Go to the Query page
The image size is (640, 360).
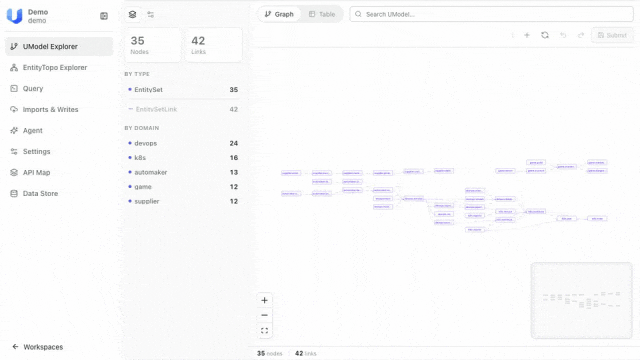pos(59,89)
